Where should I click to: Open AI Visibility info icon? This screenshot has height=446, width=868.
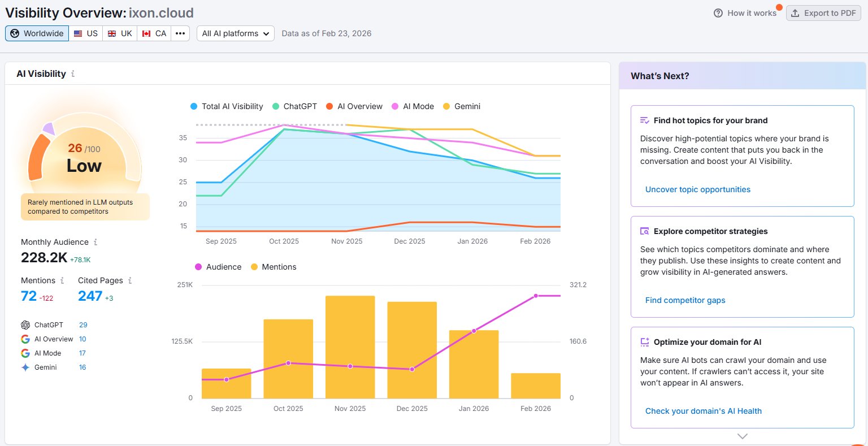click(x=73, y=73)
